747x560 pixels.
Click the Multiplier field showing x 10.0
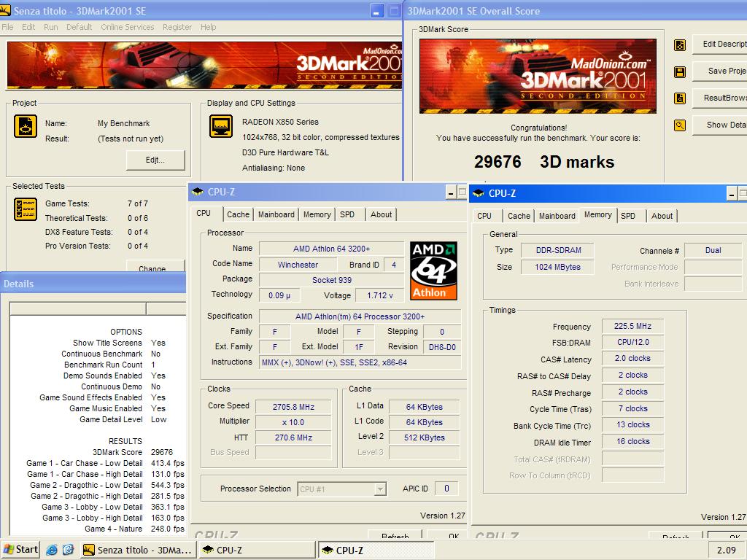pos(293,422)
